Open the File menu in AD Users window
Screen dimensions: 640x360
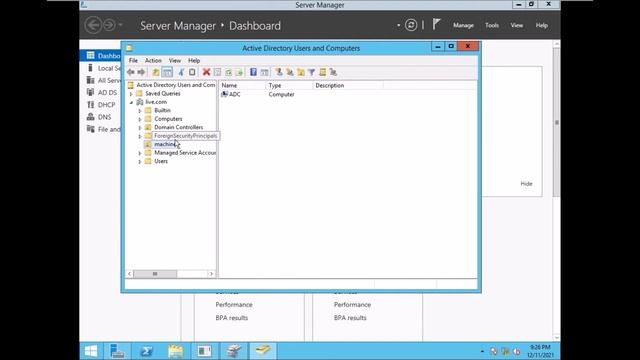(133, 60)
